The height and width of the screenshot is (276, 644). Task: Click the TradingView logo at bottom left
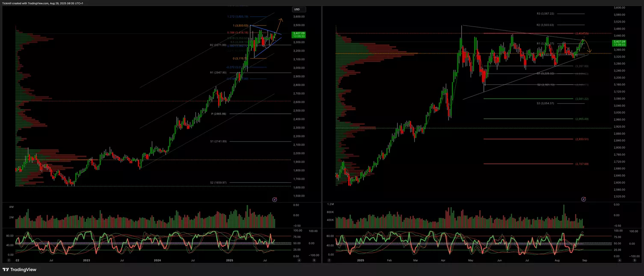19,270
